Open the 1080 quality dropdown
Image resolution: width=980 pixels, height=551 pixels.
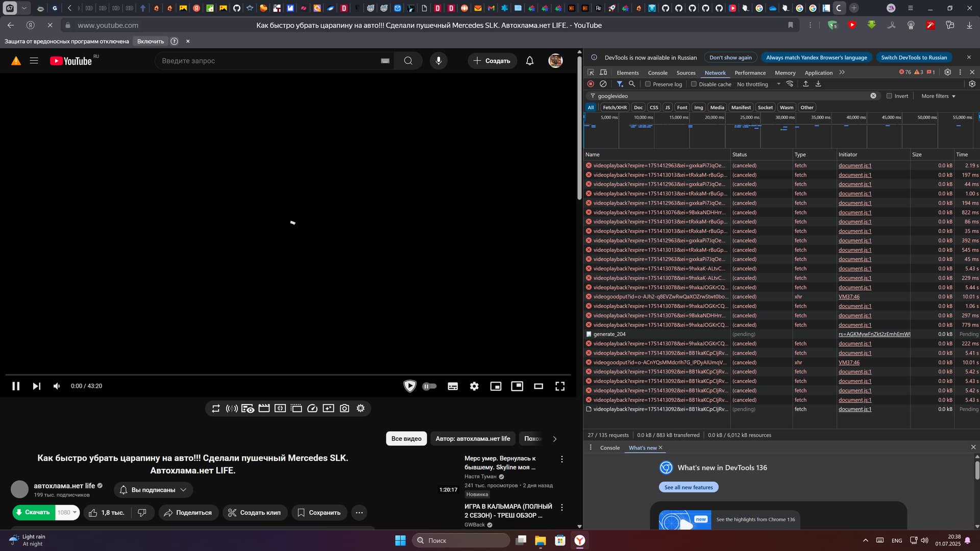[67, 512]
